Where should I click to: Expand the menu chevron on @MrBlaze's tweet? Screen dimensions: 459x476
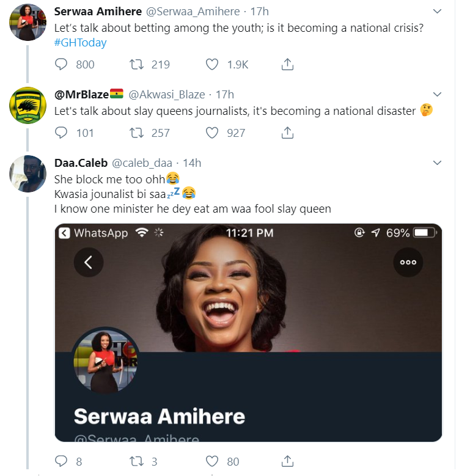click(437, 95)
